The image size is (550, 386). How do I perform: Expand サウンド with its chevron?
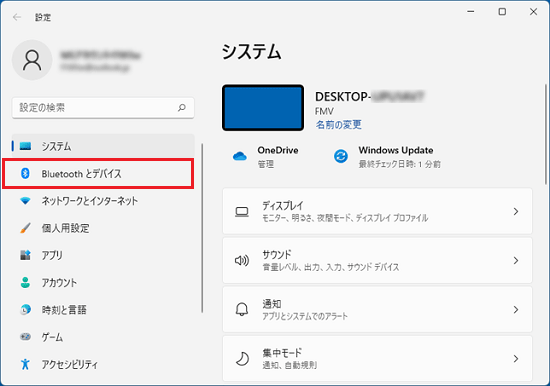tap(516, 260)
